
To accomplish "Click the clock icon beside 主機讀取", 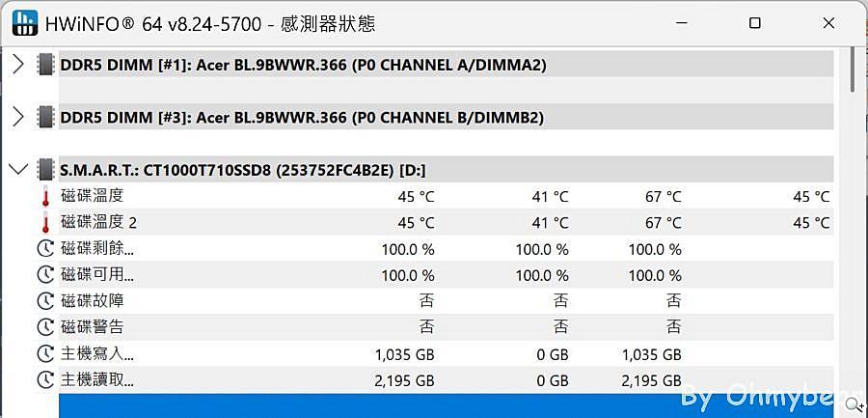I will coord(45,380).
